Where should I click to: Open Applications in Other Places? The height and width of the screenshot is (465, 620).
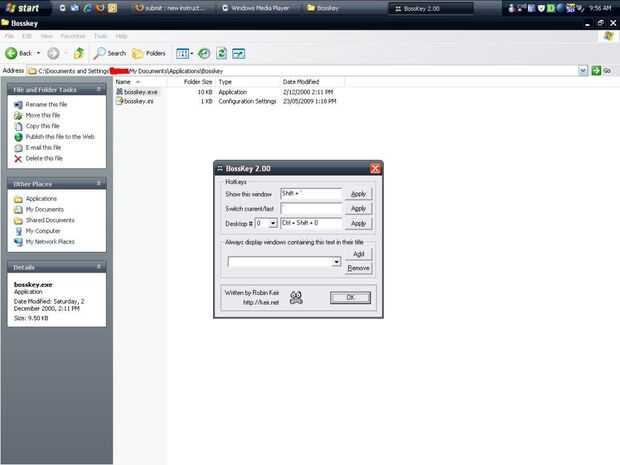pyautogui.click(x=41, y=198)
